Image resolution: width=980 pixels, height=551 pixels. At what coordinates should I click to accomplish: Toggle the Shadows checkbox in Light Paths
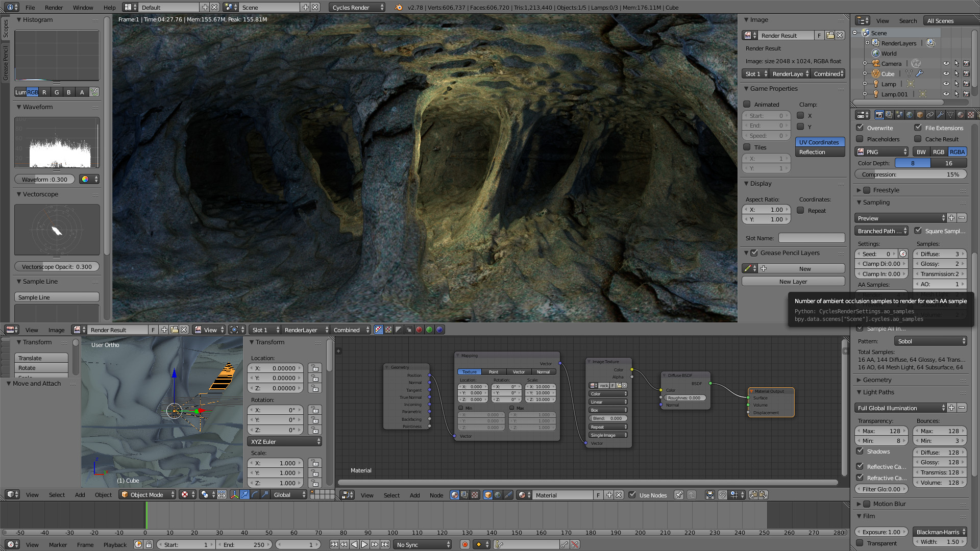(860, 451)
